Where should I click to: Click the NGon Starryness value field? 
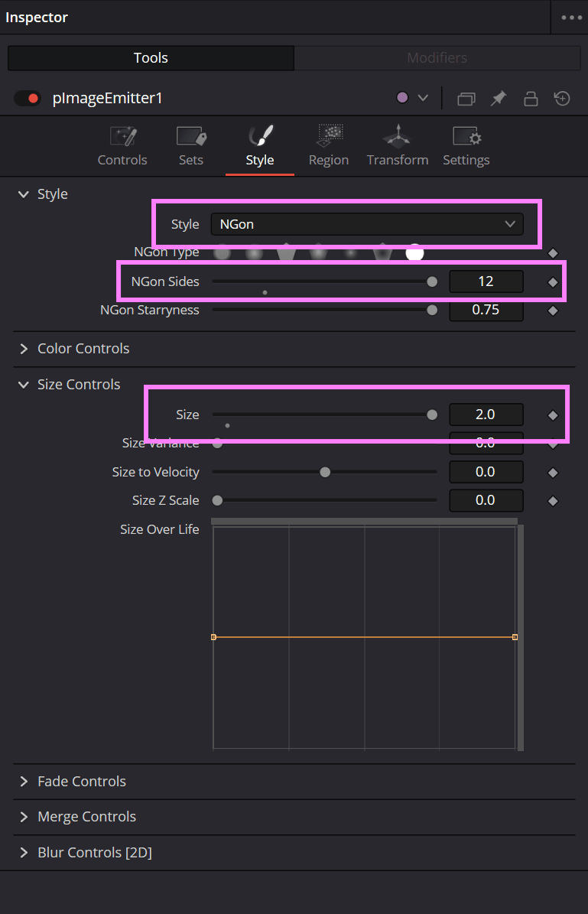[x=486, y=310]
